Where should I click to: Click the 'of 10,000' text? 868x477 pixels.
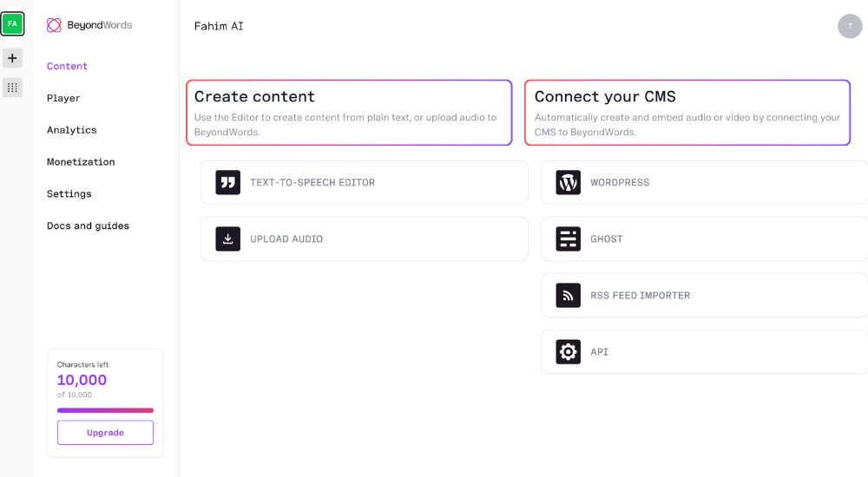[x=74, y=395]
